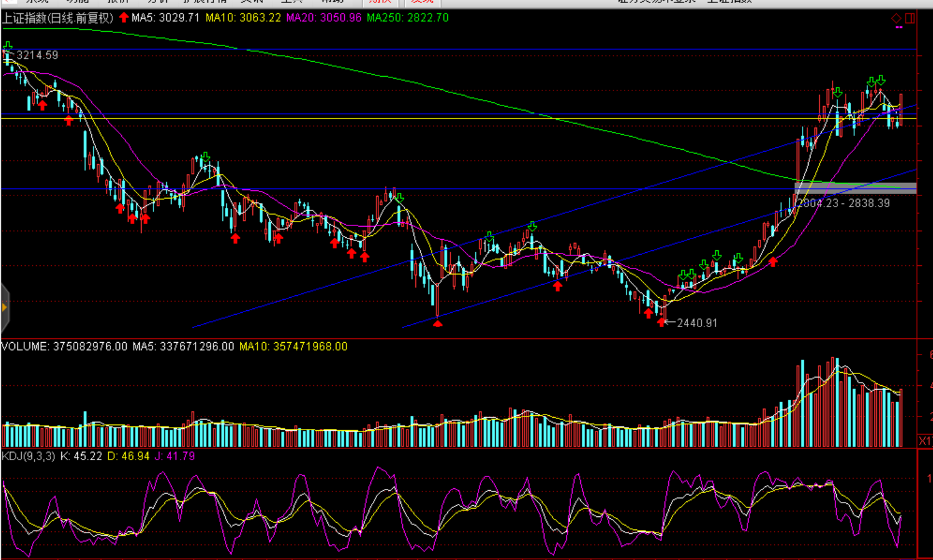933x560 pixels.
Task: Click the 3214.59 high price label
Action: [37, 56]
